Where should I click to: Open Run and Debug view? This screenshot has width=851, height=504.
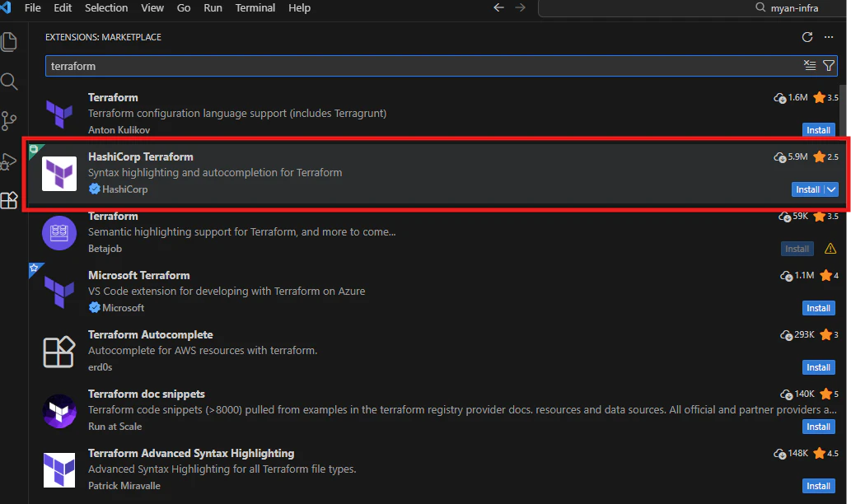click(9, 161)
